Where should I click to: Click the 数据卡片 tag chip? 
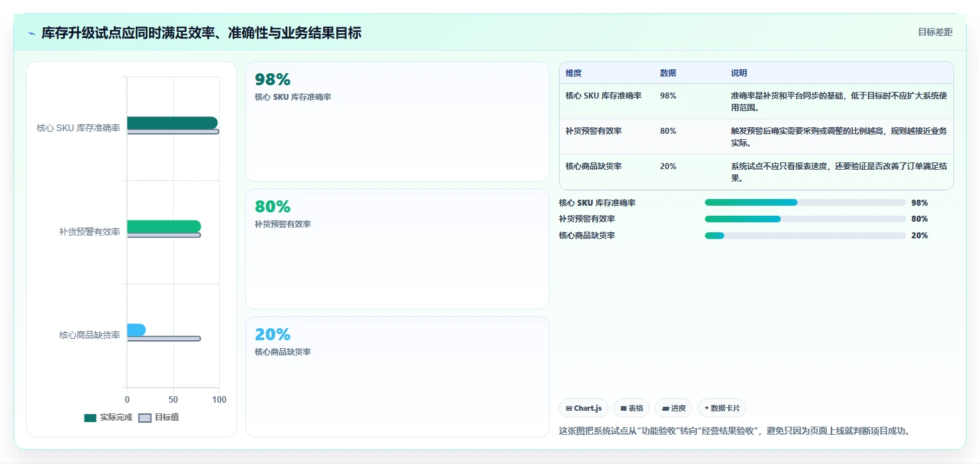pyautogui.click(x=723, y=408)
